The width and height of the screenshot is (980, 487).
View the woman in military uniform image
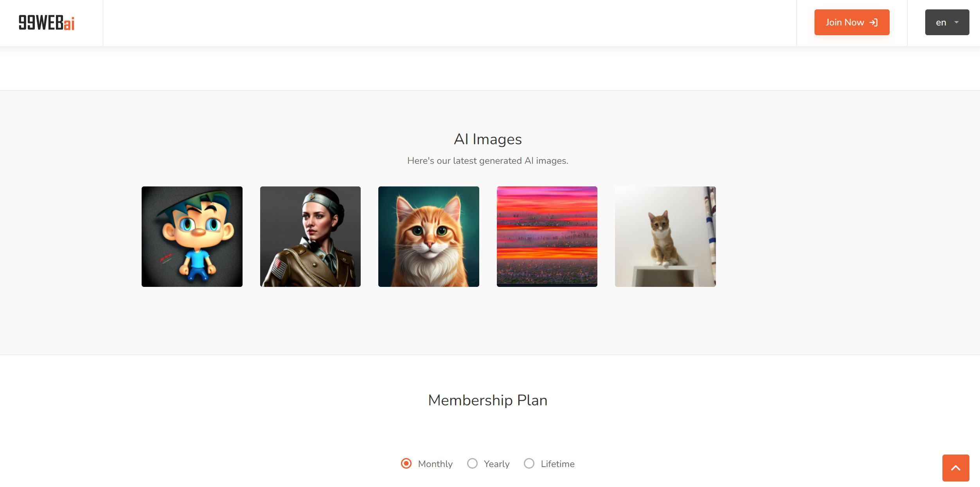tap(310, 236)
